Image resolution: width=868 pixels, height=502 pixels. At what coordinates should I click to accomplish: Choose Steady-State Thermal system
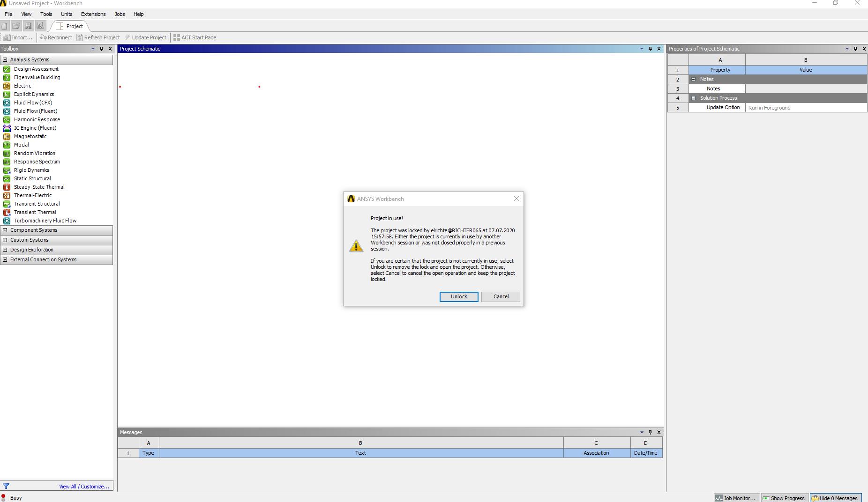[39, 187]
